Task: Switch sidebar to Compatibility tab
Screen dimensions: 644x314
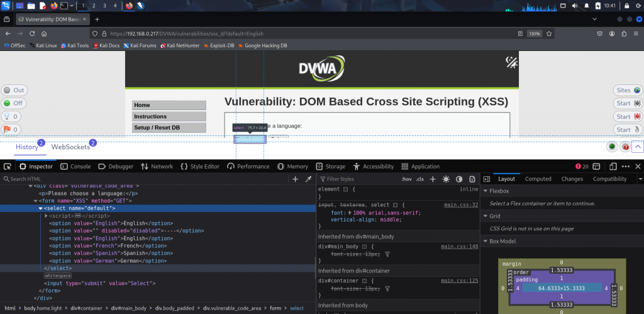Action: 609,179
